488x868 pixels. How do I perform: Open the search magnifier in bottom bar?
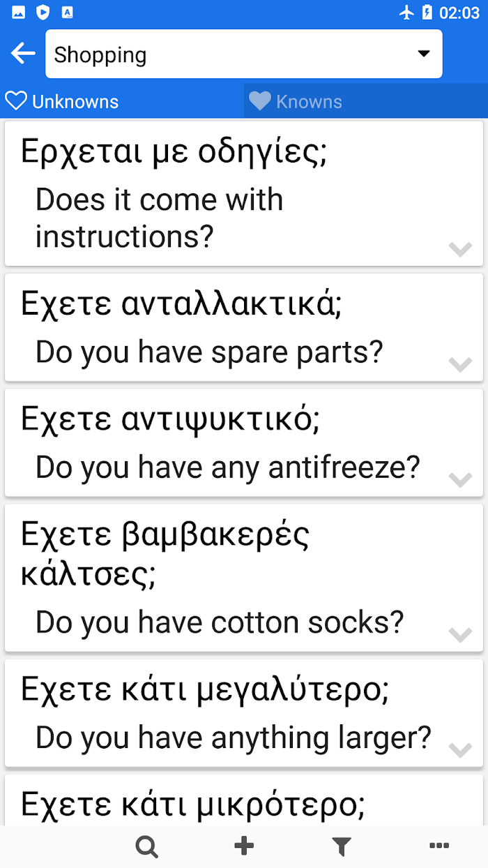(146, 847)
